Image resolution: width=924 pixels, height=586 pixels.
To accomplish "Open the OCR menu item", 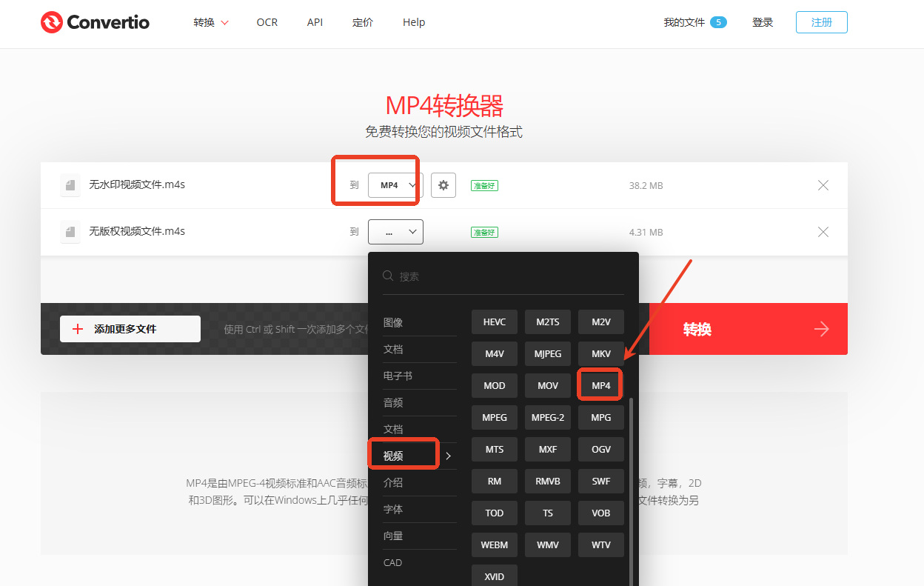I will [267, 22].
